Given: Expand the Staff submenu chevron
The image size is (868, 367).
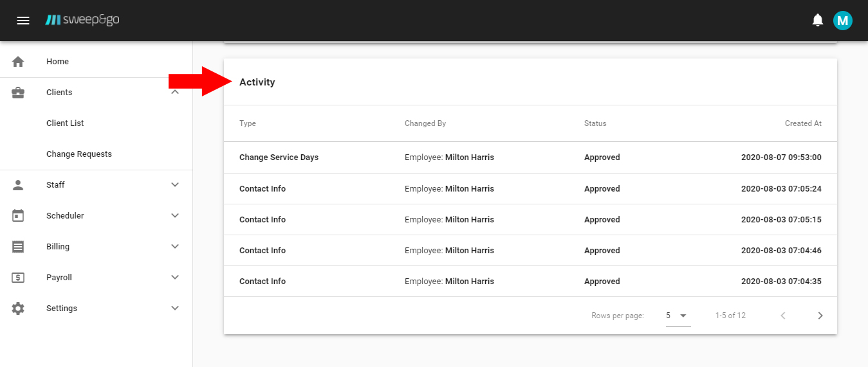Looking at the screenshot, I should pos(174,185).
